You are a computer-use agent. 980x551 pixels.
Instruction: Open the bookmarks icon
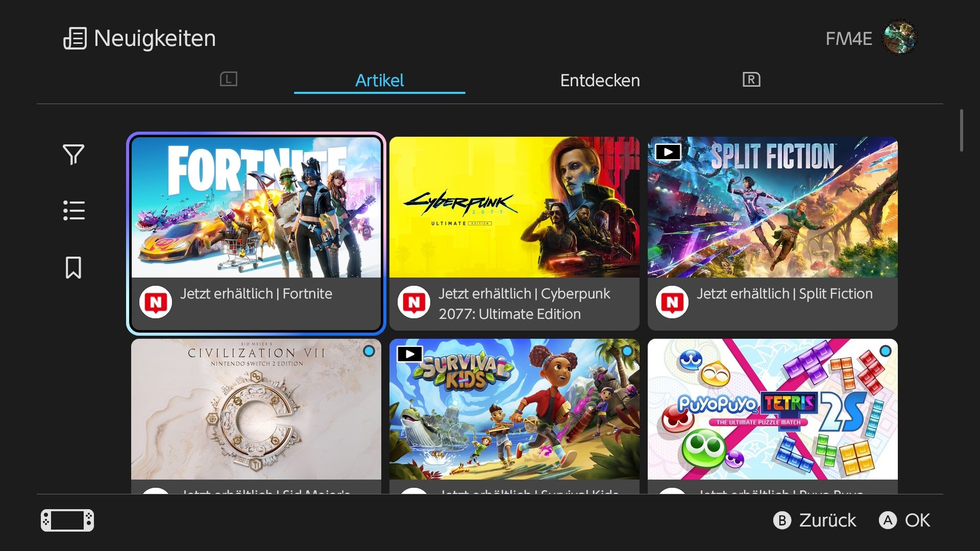pos(73,267)
